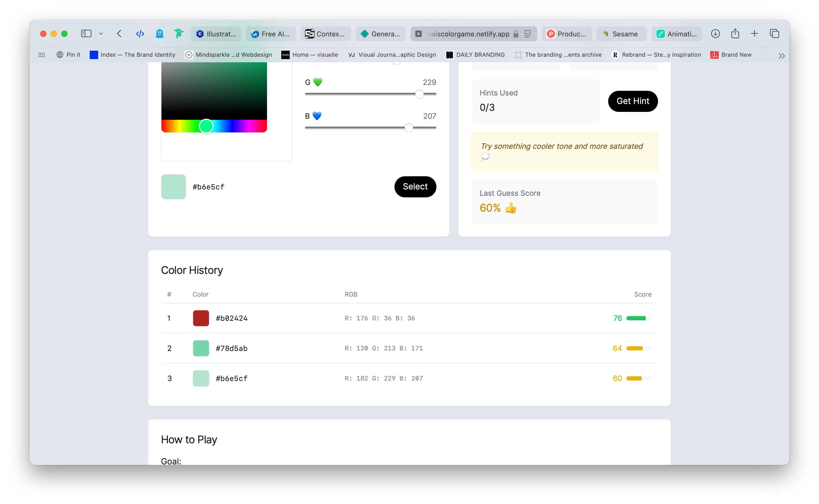Open The branding ...ents archive bookmark
819x504 pixels.
pyautogui.click(x=558, y=55)
